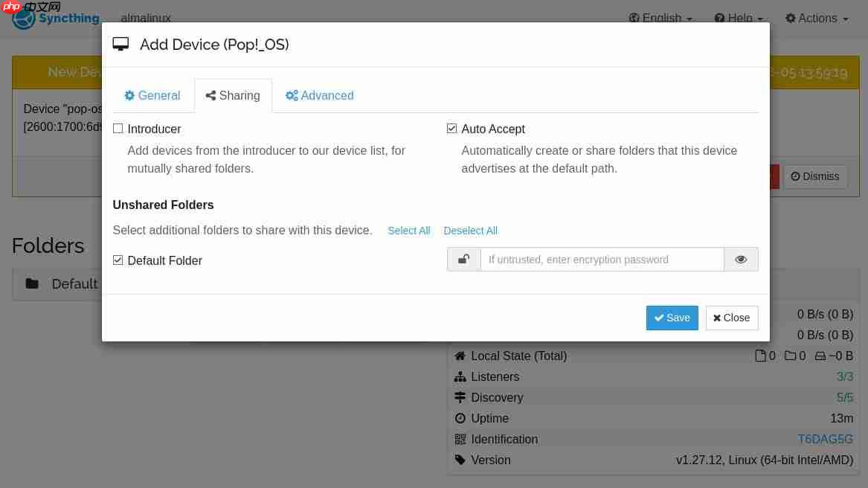Open the Help dropdown menu
The width and height of the screenshot is (868, 488).
[739, 19]
